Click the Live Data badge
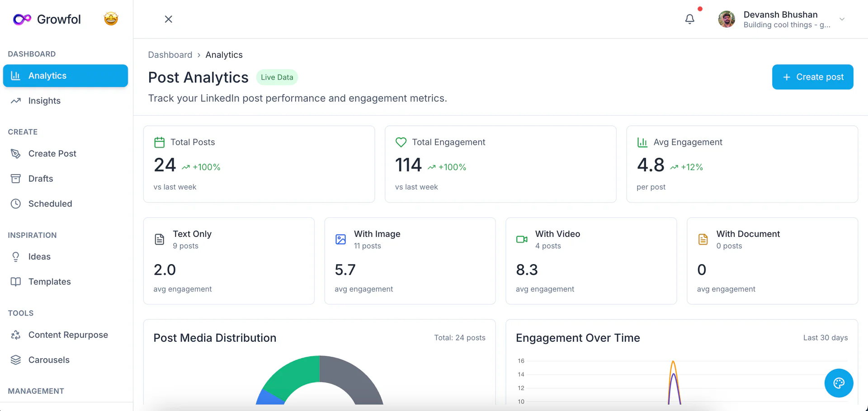 (x=277, y=77)
